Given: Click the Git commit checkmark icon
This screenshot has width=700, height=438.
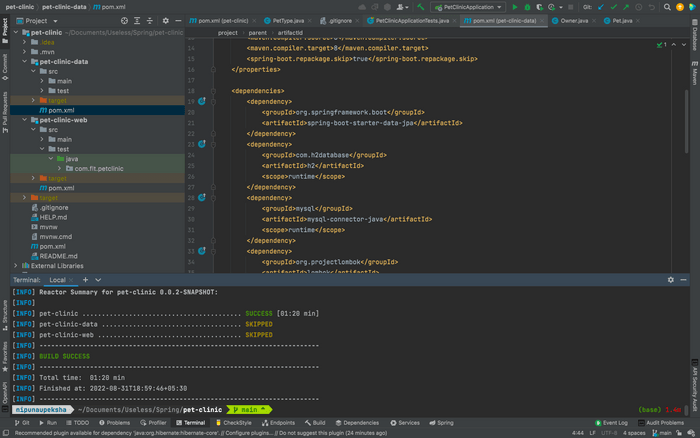Looking at the screenshot, I should [614, 7].
